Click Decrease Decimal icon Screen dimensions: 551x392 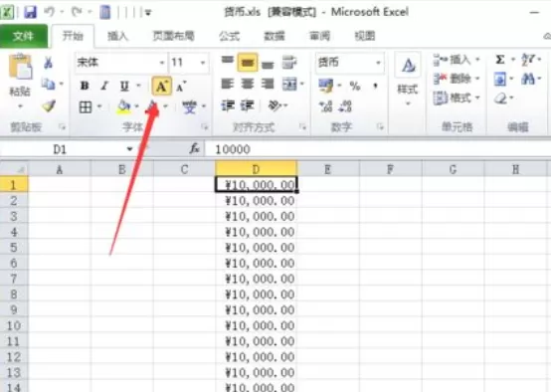345,106
